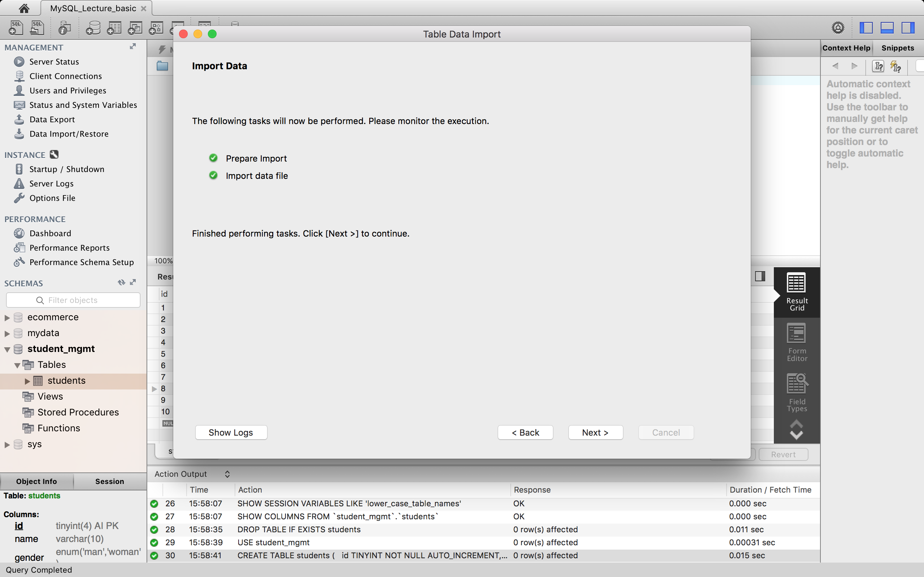Click the home icon tab
924x577 pixels.
[24, 8]
